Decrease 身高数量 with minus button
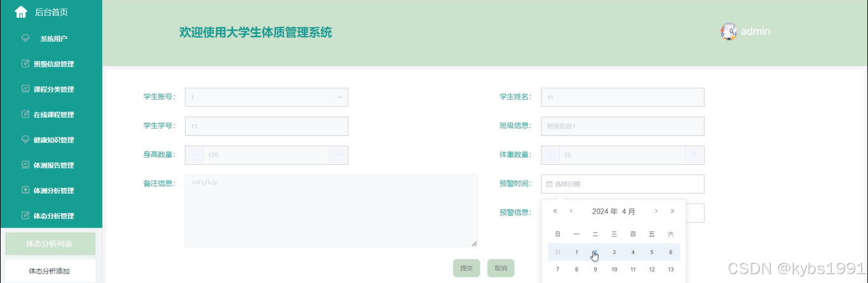868x283 pixels. pos(194,155)
